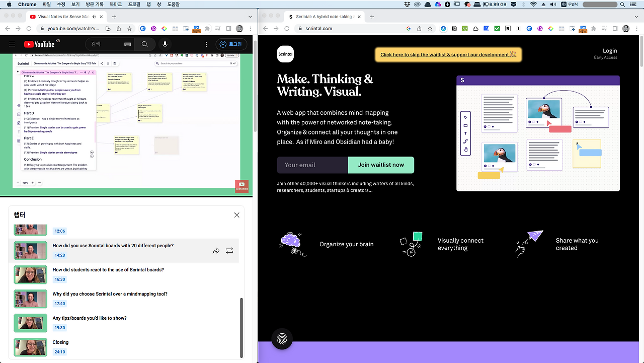Viewport: 644px width, 363px height.
Task: Jump to chapter timestamp 17:40
Action: pyautogui.click(x=60, y=304)
